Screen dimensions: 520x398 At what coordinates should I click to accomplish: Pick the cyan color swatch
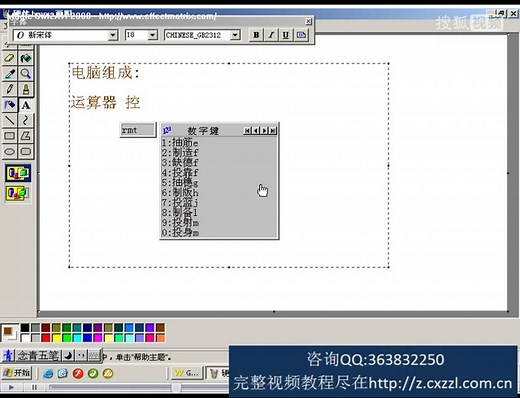point(77,338)
